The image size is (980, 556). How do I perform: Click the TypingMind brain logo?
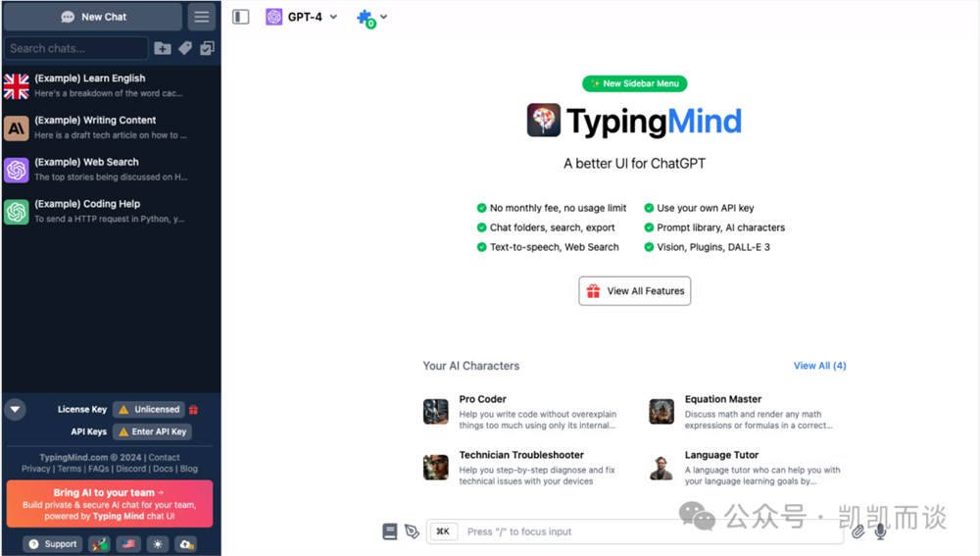tap(543, 120)
